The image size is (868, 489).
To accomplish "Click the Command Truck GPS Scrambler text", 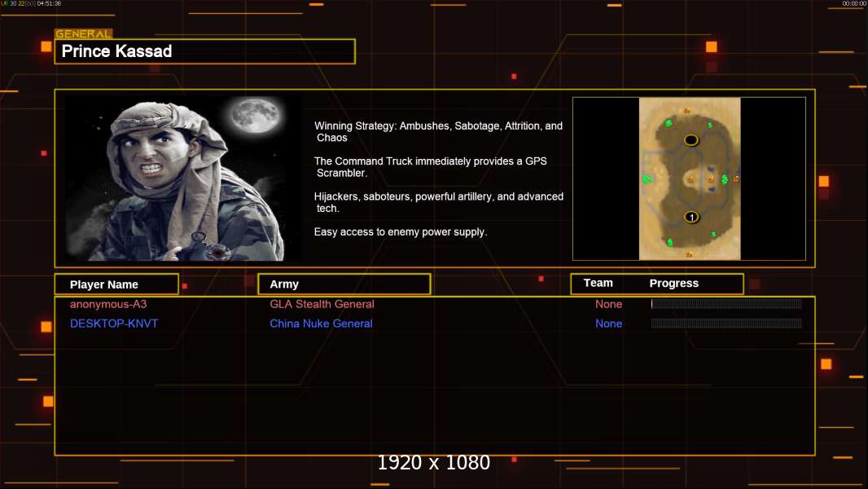I will coord(430,167).
